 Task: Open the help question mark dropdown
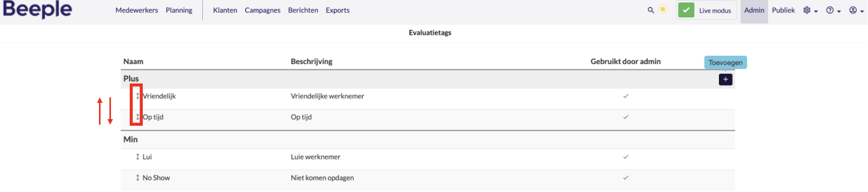[833, 10]
